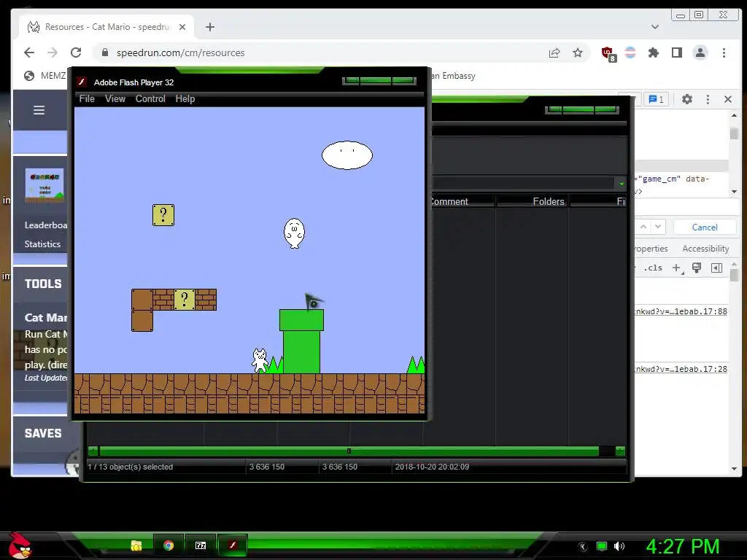Open the Control menu in Flash Player

coord(150,98)
